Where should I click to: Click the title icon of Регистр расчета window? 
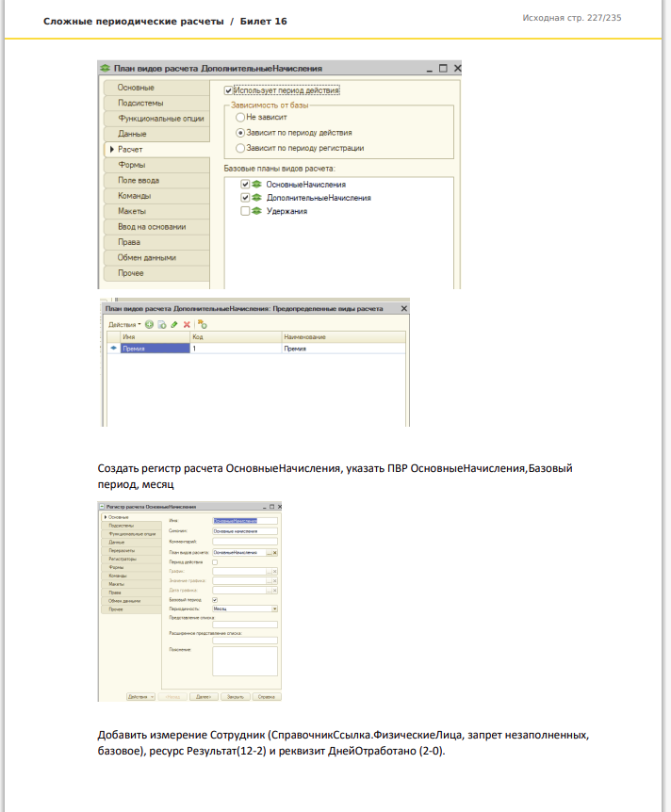pos(102,507)
